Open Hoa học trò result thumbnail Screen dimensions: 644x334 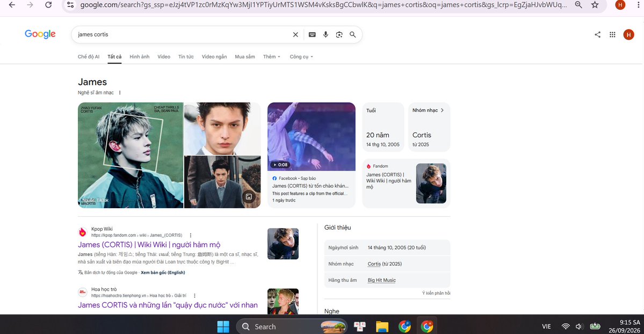(x=283, y=302)
